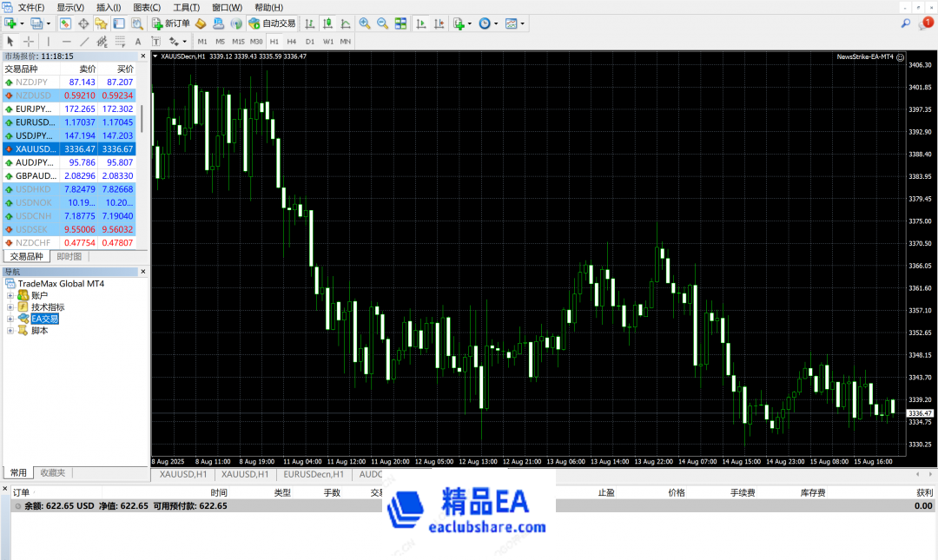The image size is (938, 560).
Task: Sort orders by the 获利 column header
Action: click(x=924, y=492)
